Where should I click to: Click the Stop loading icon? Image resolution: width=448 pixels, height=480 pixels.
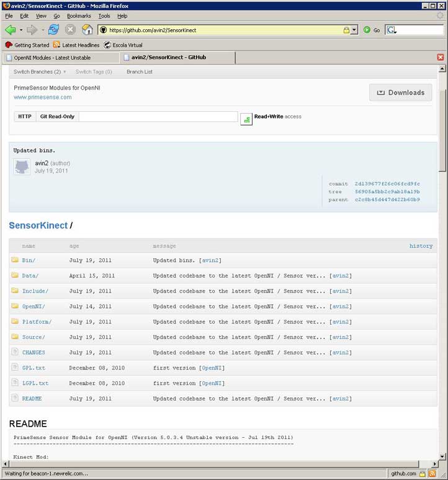point(70,30)
